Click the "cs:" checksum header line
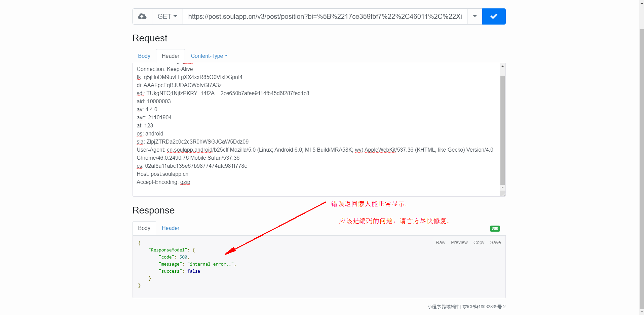Viewport: 644px width, 315px height. pyautogui.click(x=192, y=166)
